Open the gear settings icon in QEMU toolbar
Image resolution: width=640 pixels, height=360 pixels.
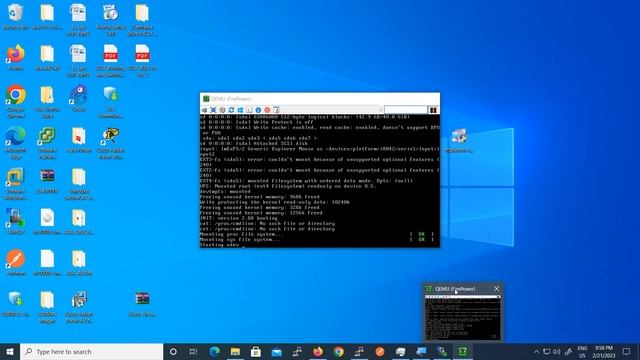[x=222, y=110]
